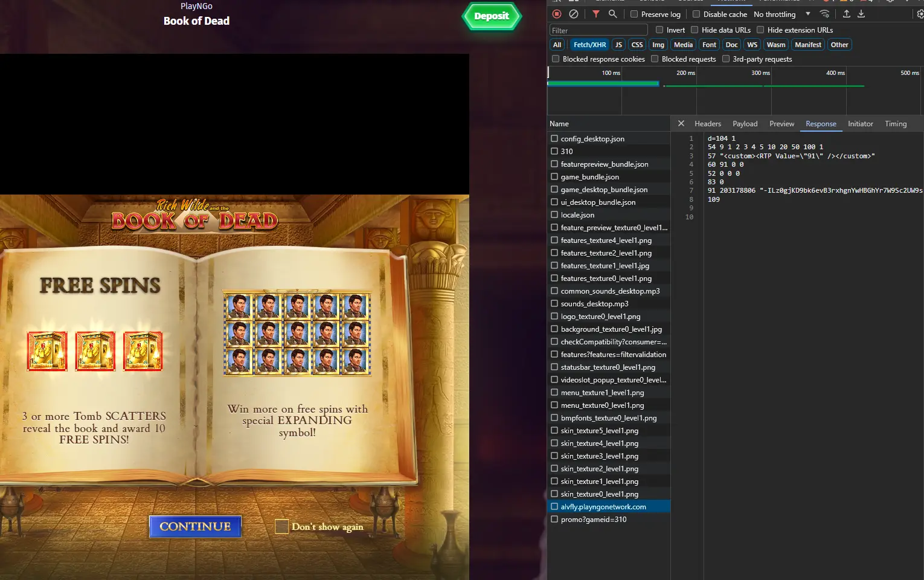Viewport: 924px width, 580px height.
Task: Import HAR file upload arrow
Action: 847,14
